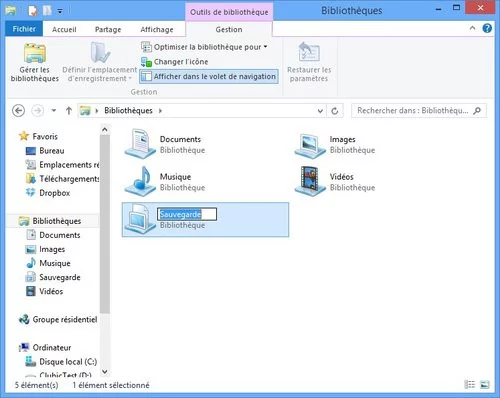Select the Musique library icon
Screen dimensions: 500x398
click(x=140, y=181)
